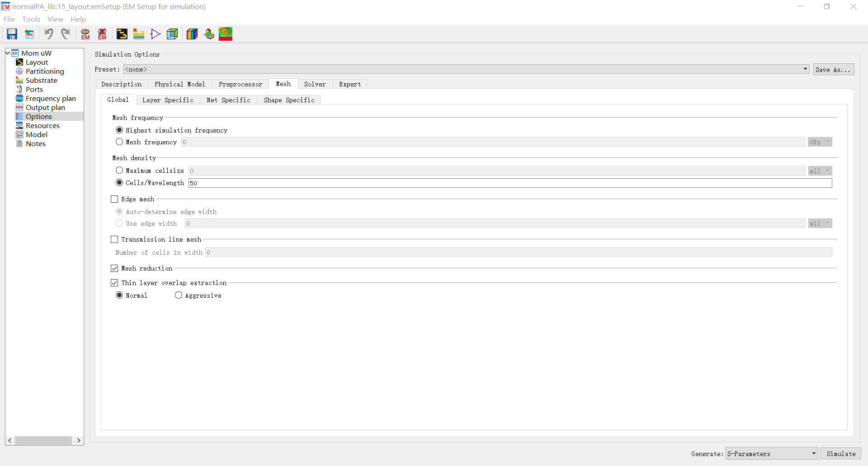
Task: Open the File menu
Action: point(9,19)
